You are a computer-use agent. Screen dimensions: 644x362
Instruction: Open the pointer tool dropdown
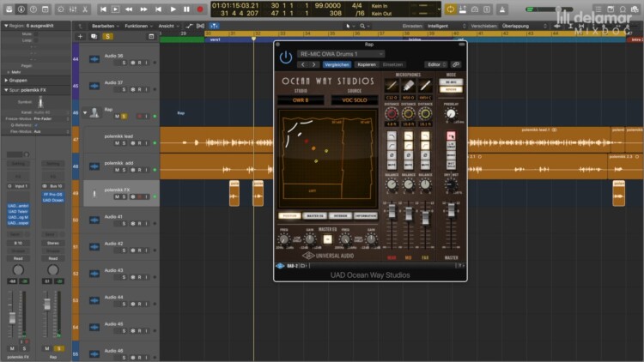[x=349, y=26]
